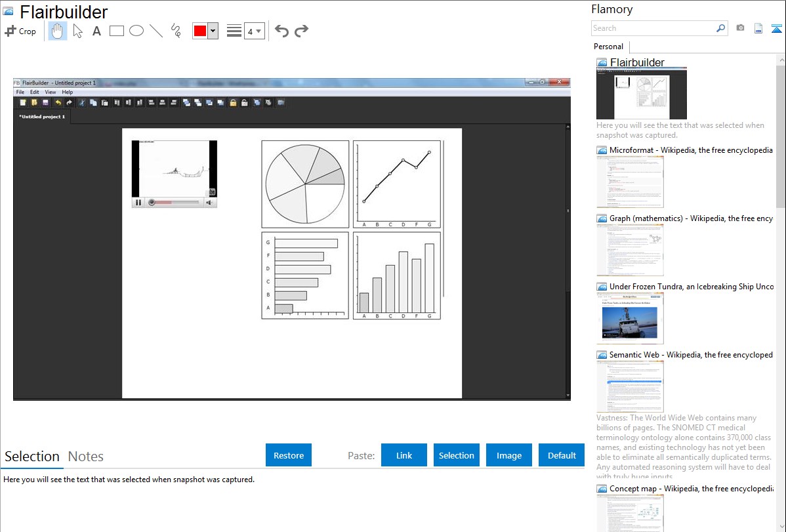Image resolution: width=786 pixels, height=532 pixels.
Task: Click the New project icon in FlairBuilder
Action: click(23, 103)
